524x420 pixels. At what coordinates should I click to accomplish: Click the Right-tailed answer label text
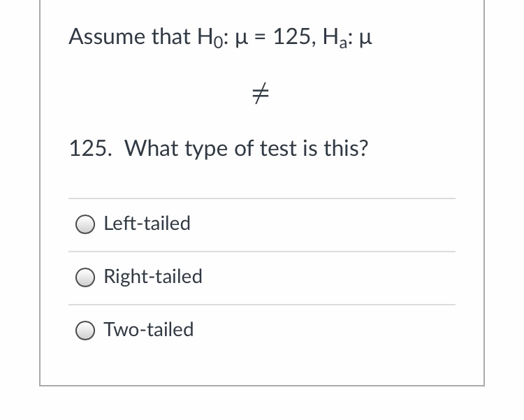(x=153, y=277)
